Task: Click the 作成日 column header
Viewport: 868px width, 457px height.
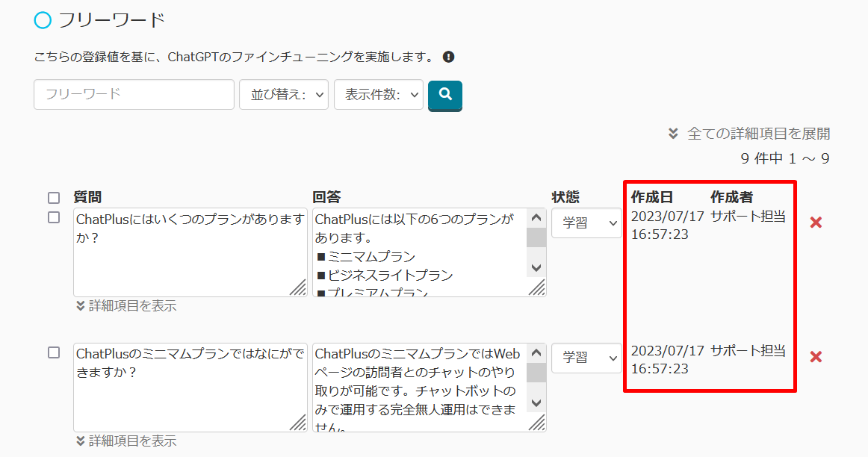Action: pyautogui.click(x=652, y=197)
